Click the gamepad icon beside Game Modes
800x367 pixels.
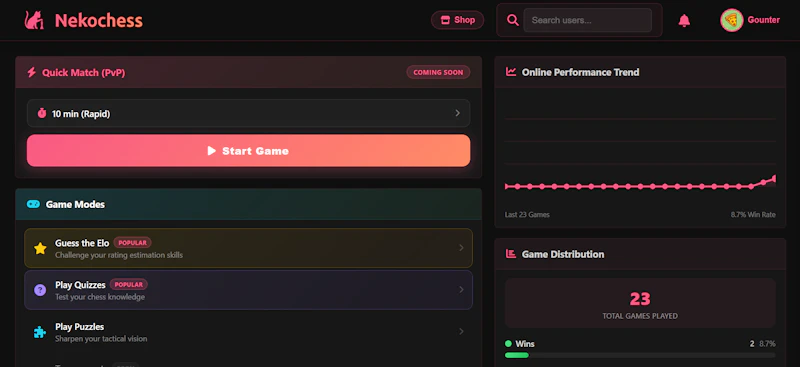33,204
